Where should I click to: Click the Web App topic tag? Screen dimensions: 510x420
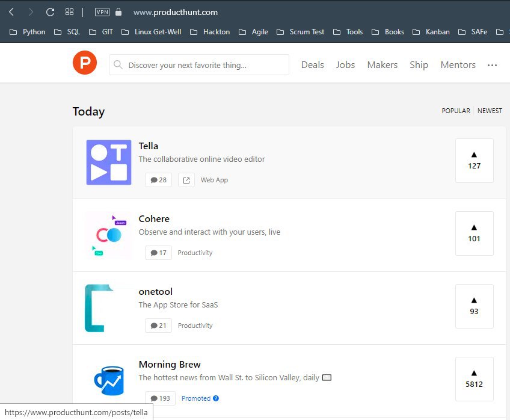point(214,180)
